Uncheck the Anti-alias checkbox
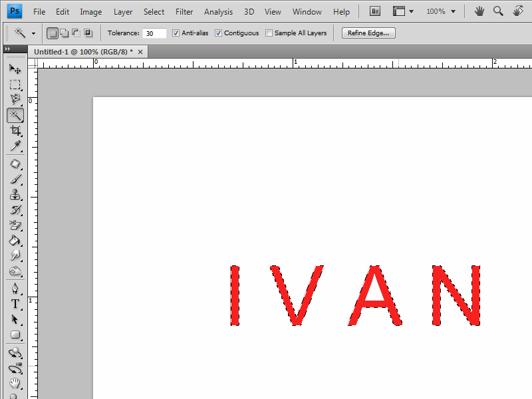The height and width of the screenshot is (399, 532). tap(176, 33)
